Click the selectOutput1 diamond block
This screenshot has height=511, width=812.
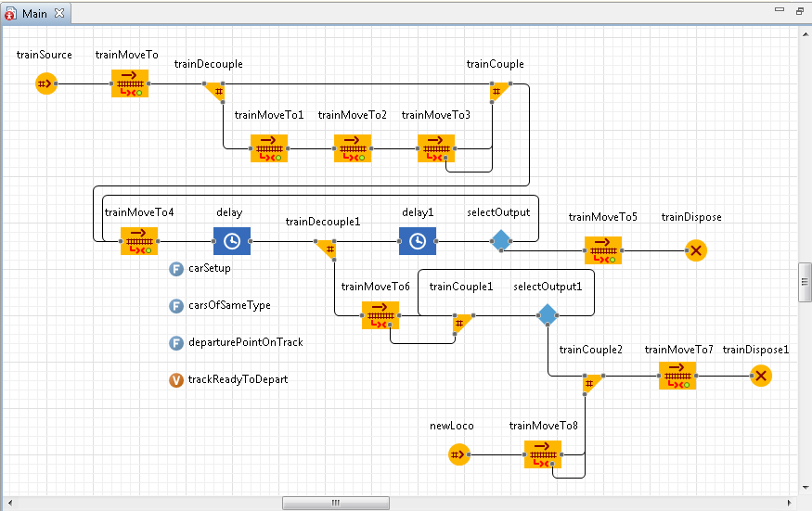pos(548,315)
